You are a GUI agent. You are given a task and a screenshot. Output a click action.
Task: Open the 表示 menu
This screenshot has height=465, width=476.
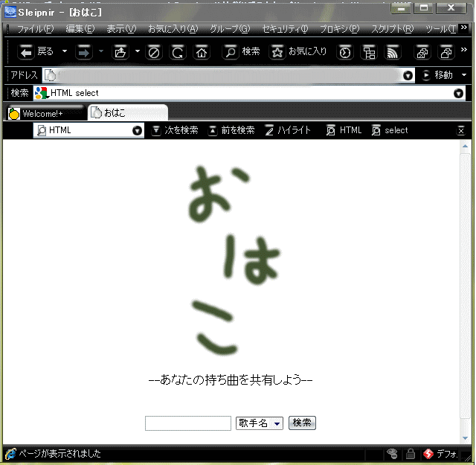[121, 29]
